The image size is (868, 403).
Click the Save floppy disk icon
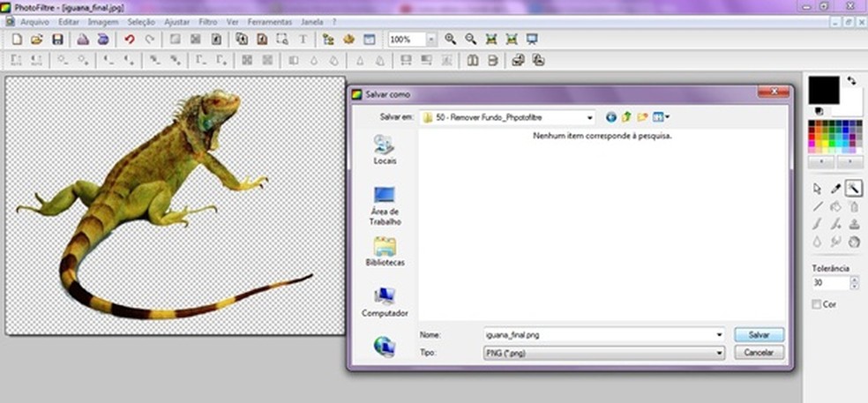[57, 40]
